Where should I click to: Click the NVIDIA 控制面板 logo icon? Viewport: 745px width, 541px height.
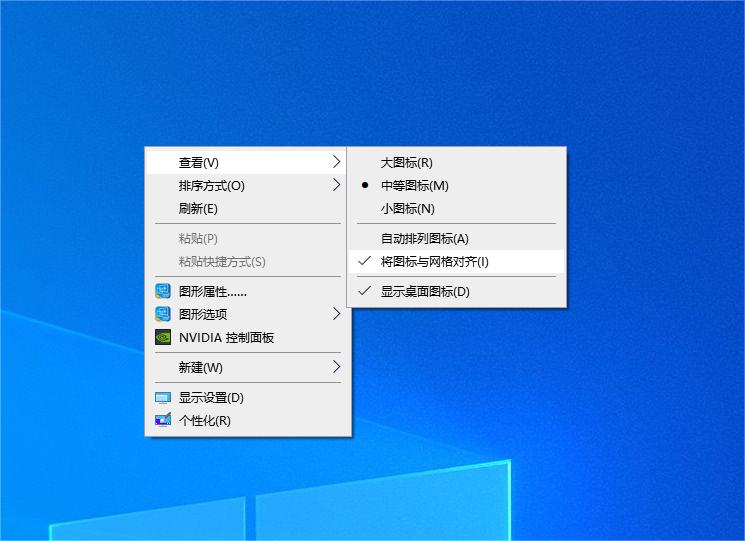(163, 338)
